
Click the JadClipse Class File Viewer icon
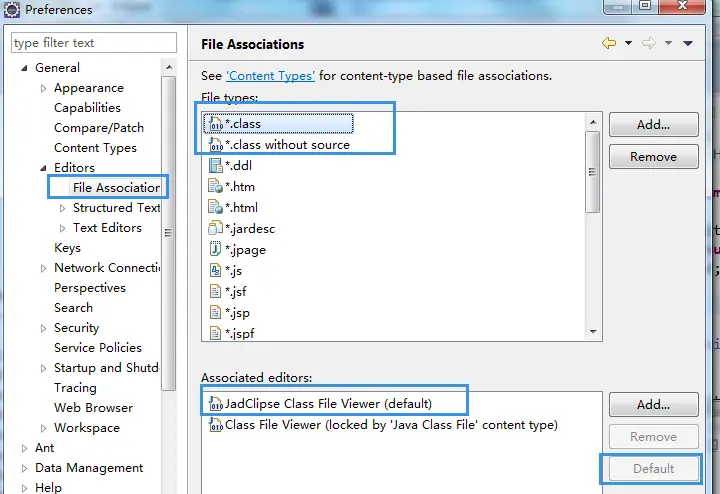coord(215,404)
